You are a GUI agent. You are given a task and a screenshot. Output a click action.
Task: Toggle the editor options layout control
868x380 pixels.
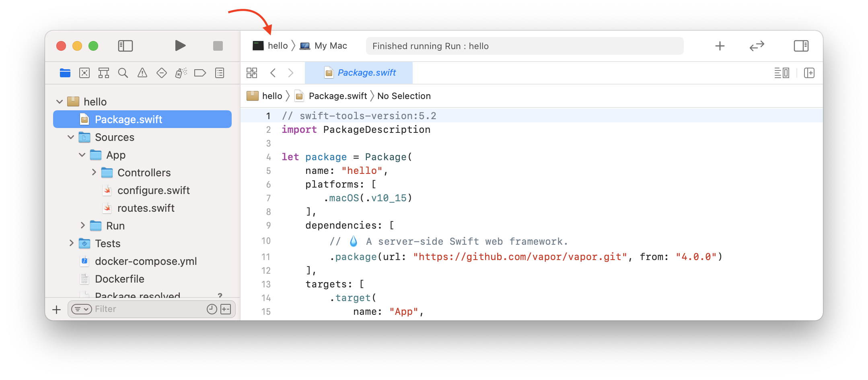(x=782, y=73)
